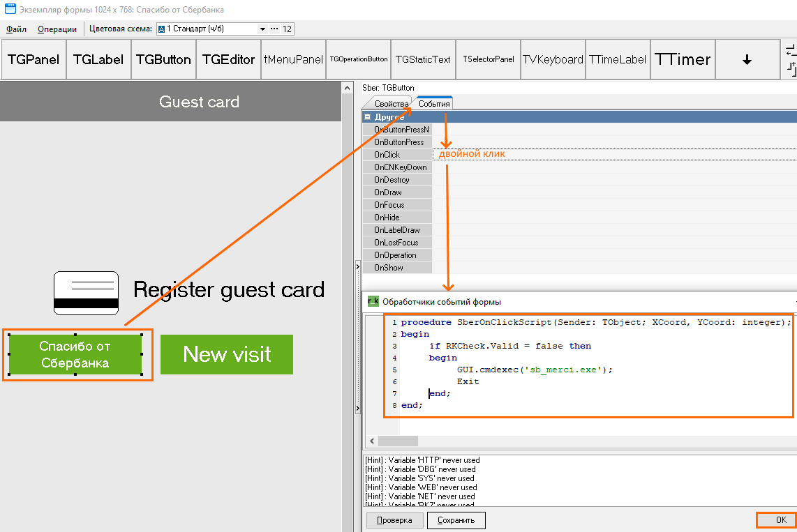Click the r_k icon in handlers window

click(x=373, y=302)
